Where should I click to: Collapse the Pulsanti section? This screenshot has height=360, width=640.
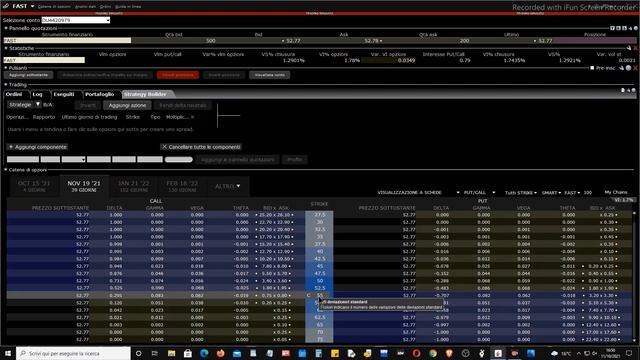6,68
